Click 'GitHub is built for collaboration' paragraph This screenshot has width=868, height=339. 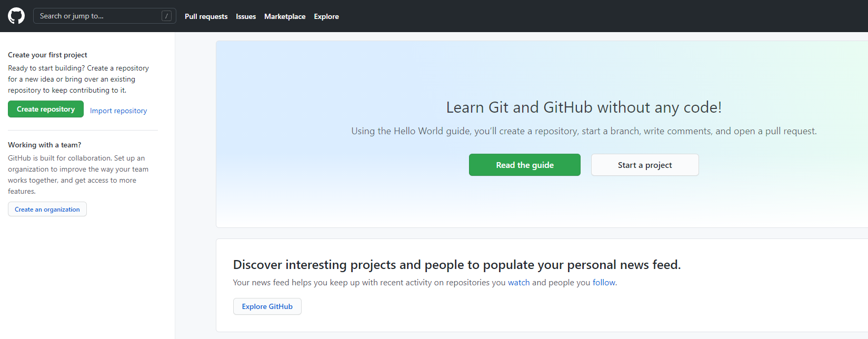click(78, 175)
